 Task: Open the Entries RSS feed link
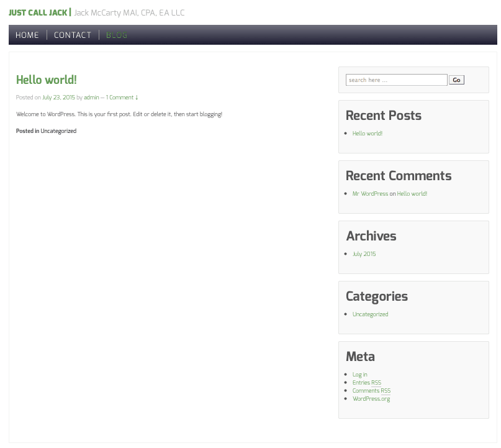pos(366,383)
